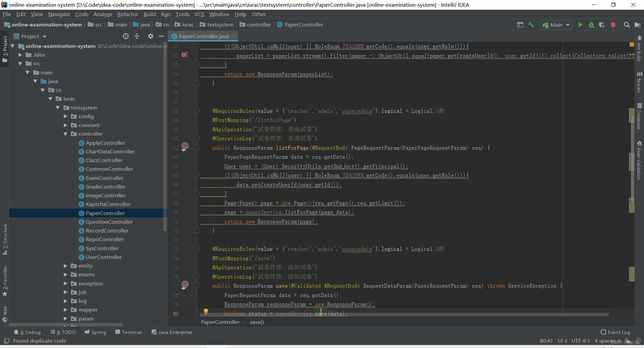The width and height of the screenshot is (644, 348).
Task: Click the editor horizontal scrollbar
Action: [405, 315]
